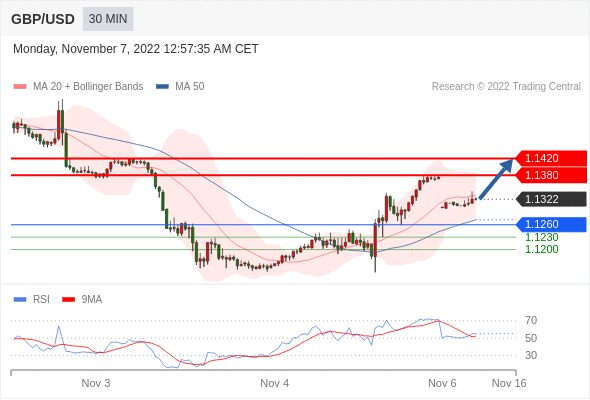Viewport: 590px width, 400px height.
Task: Click the red 9MA legend swatch
Action: [x=68, y=300]
